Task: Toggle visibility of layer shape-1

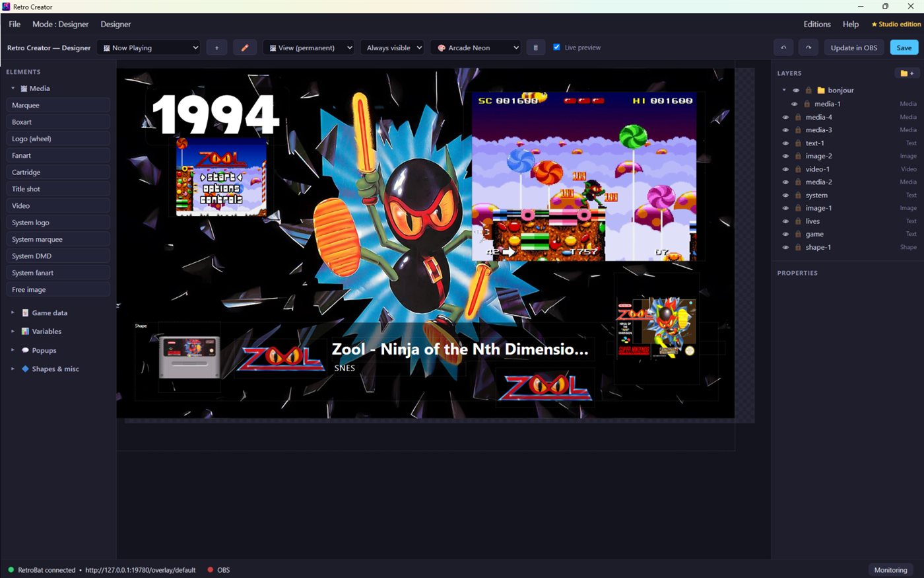Action: coord(785,247)
